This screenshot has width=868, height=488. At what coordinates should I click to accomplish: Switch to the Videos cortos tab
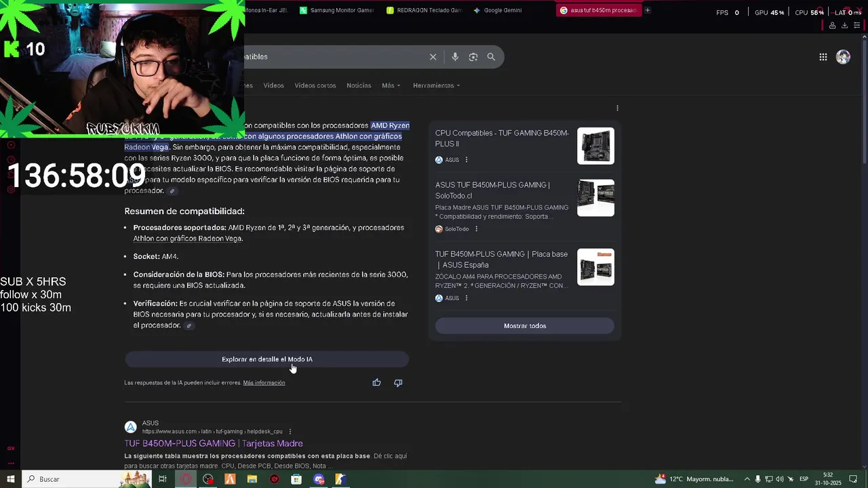click(315, 85)
